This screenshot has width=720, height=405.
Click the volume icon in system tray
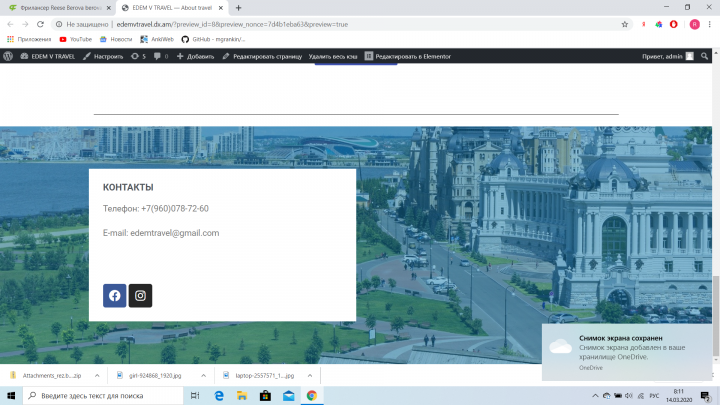click(629, 395)
